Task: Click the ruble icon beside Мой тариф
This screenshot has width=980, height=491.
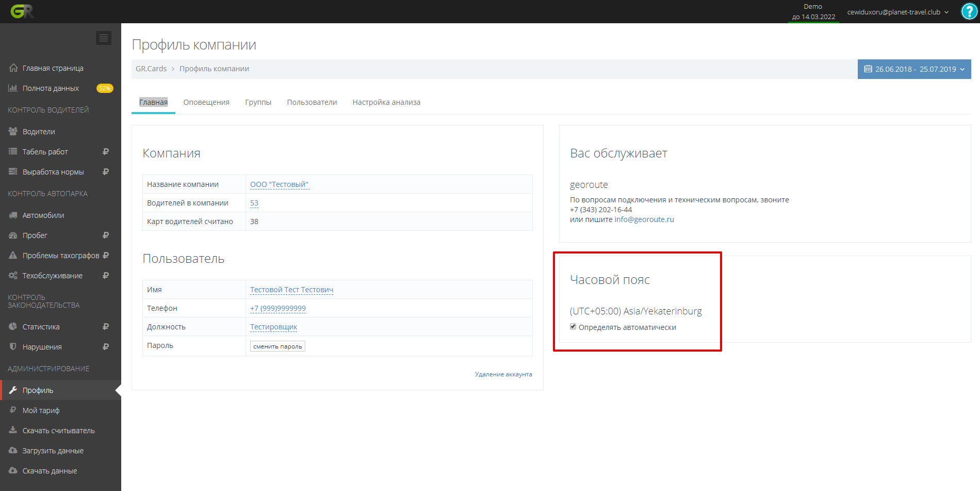Action: click(x=13, y=410)
